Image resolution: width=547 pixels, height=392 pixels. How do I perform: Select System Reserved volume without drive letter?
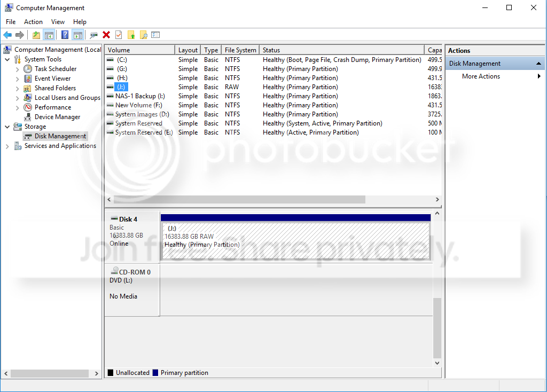point(274,123)
